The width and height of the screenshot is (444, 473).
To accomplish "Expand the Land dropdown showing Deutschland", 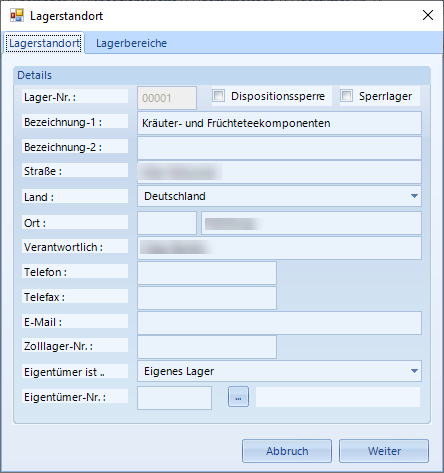I will (x=414, y=196).
